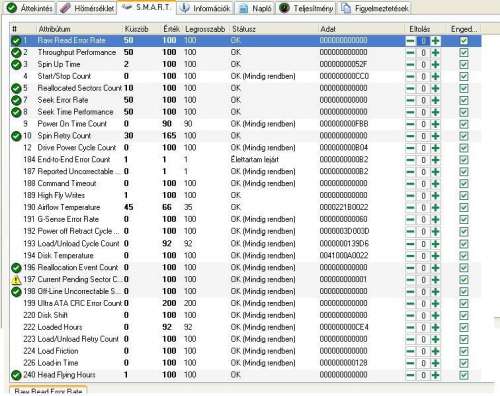Click green status icon of Reallocated Sectors Count
This screenshot has width=500, height=396.
point(16,88)
